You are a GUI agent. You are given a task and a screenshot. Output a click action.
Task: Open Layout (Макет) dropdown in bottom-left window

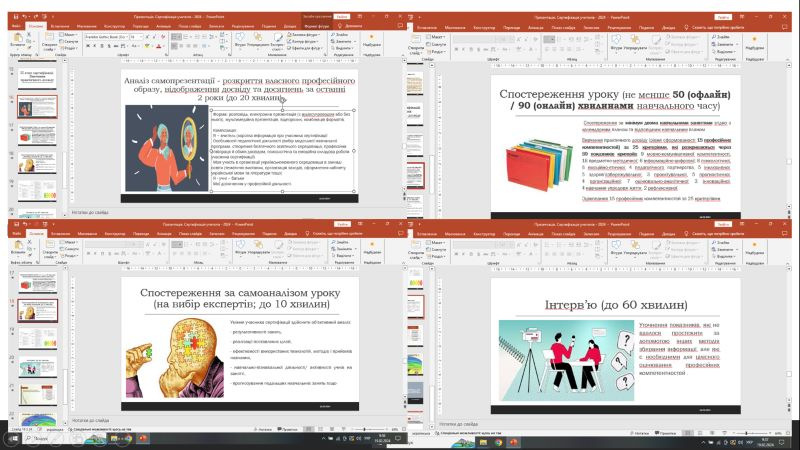pyautogui.click(x=68, y=242)
